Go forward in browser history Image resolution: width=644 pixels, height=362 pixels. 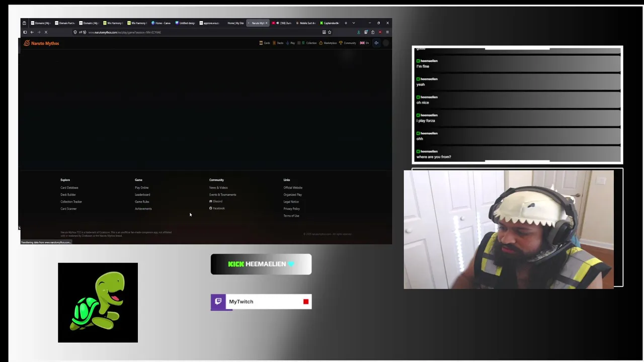coord(39,32)
